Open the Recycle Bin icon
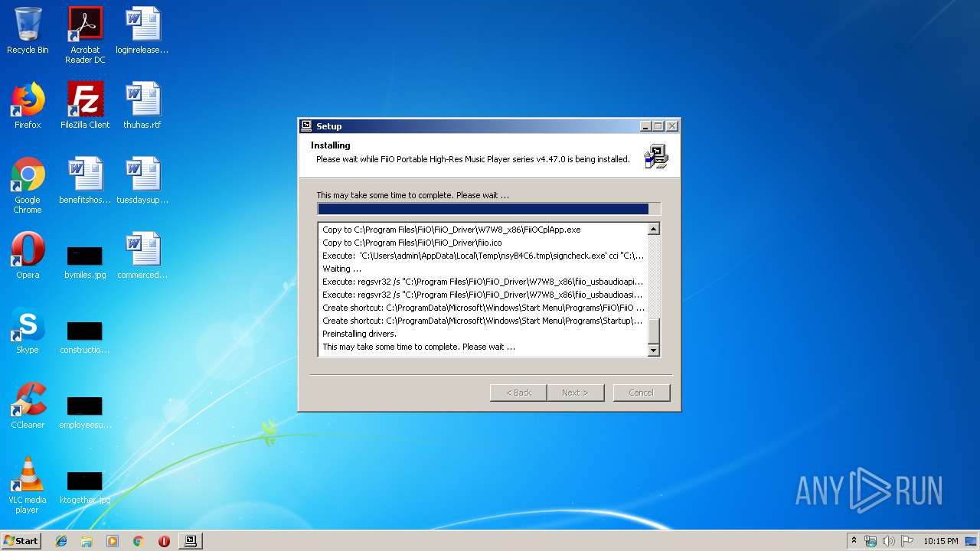 pos(28,31)
